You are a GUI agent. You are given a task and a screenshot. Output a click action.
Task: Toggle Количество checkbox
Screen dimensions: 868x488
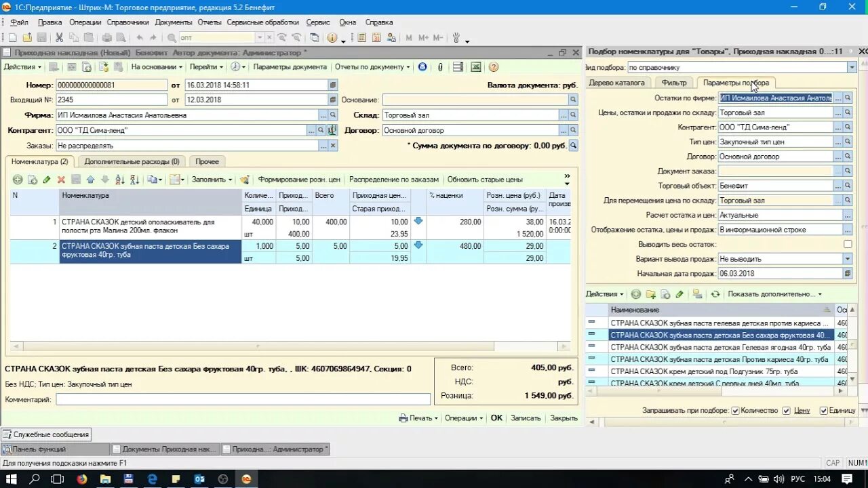(x=735, y=411)
